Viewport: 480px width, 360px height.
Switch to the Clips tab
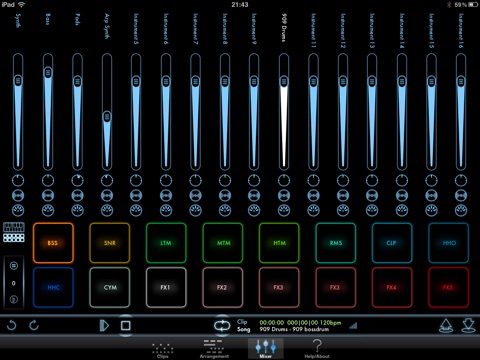click(x=162, y=350)
